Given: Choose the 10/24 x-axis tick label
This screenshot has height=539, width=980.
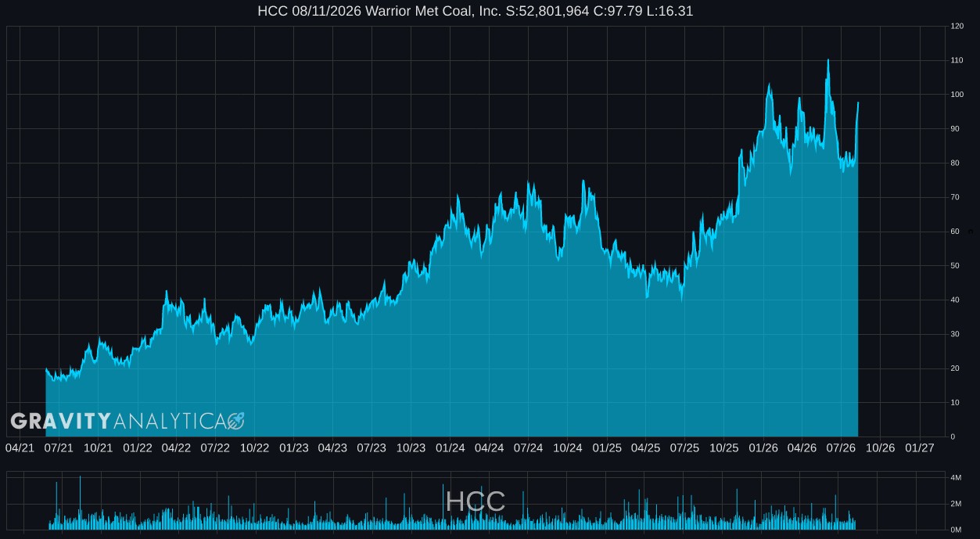Looking at the screenshot, I should click(x=567, y=448).
